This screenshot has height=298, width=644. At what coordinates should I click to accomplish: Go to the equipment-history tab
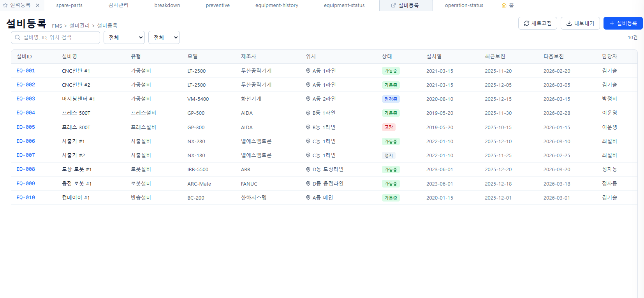(x=276, y=5)
